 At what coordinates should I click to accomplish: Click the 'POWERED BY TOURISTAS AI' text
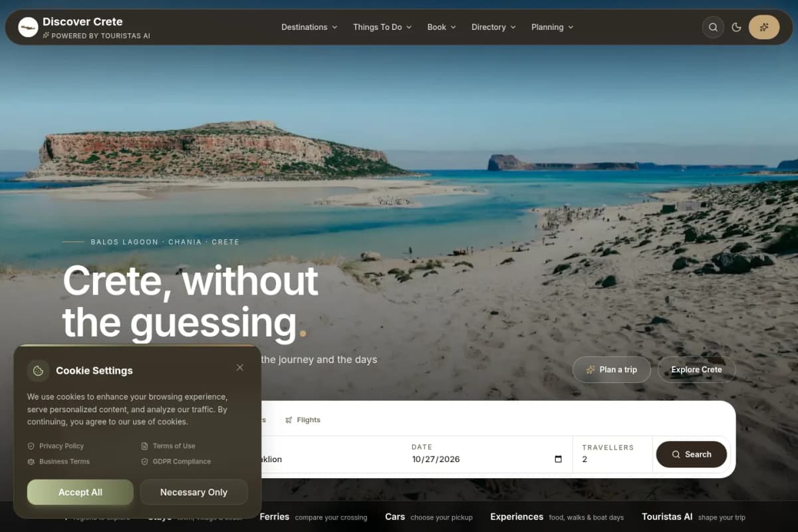[x=100, y=36]
